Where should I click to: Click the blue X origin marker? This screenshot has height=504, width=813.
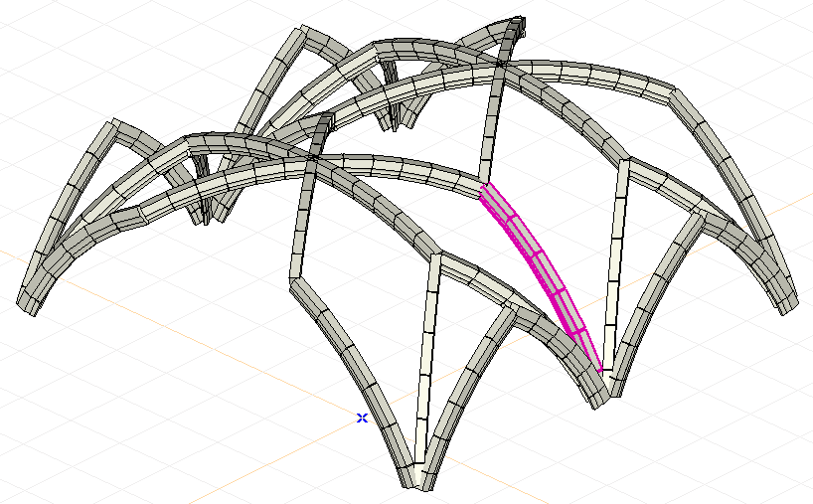point(363,418)
